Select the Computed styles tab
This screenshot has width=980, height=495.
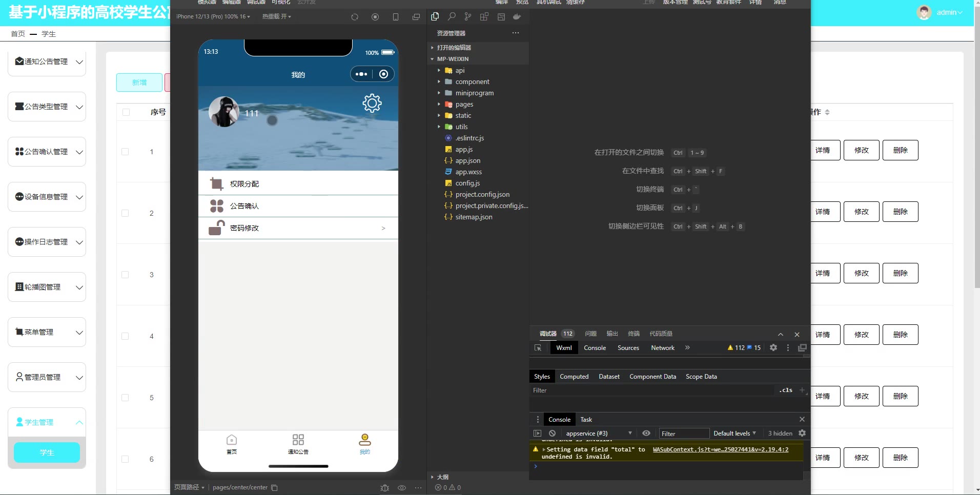pyautogui.click(x=574, y=377)
